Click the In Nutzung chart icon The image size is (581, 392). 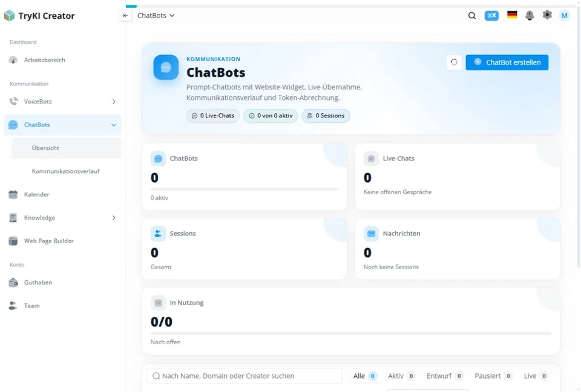tap(158, 302)
